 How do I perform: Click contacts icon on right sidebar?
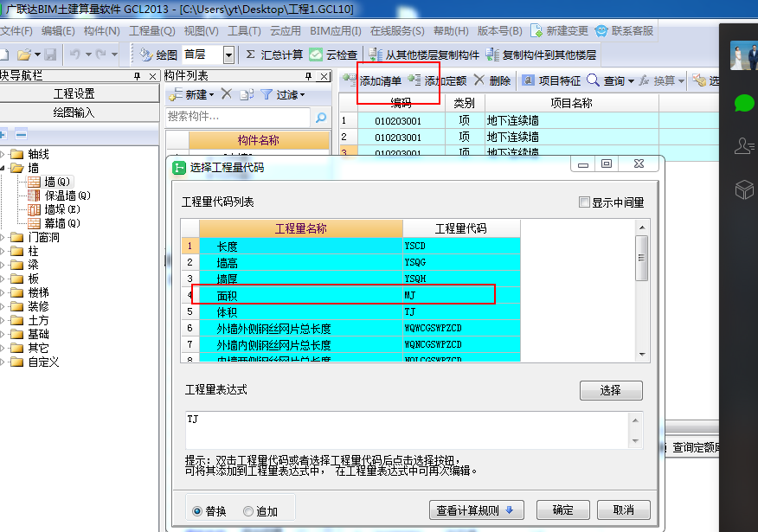pos(744,145)
